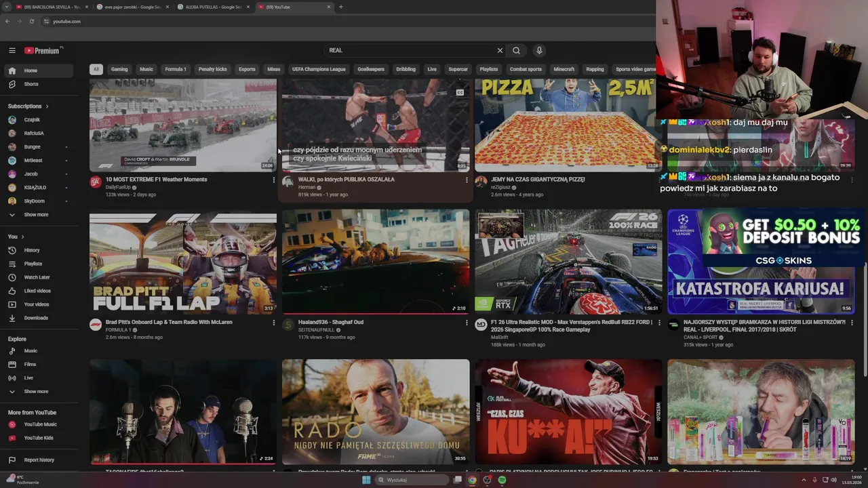Open 10 MOST EXTREME F1 Weather Moments title
The image size is (868, 488).
coord(157,180)
